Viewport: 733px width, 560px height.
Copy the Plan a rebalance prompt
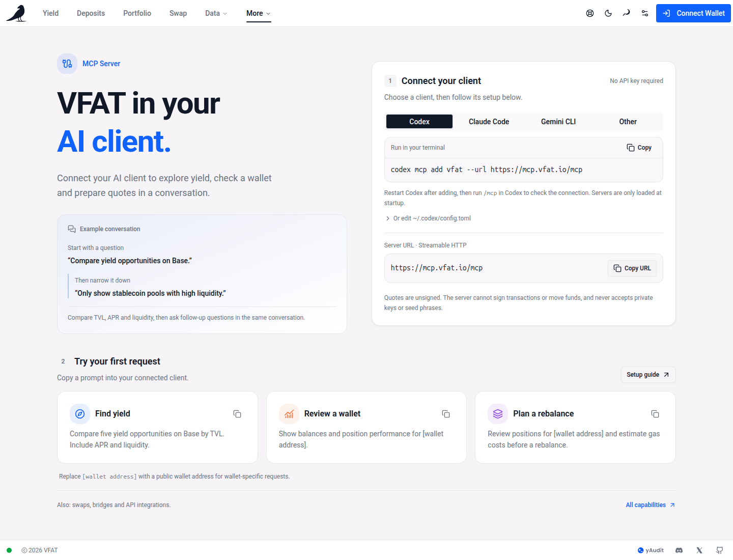655,414
